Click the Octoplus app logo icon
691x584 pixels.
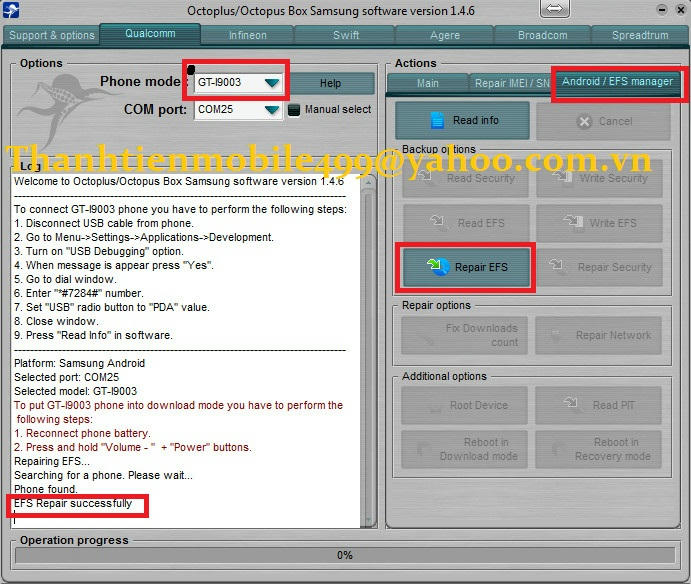point(11,10)
